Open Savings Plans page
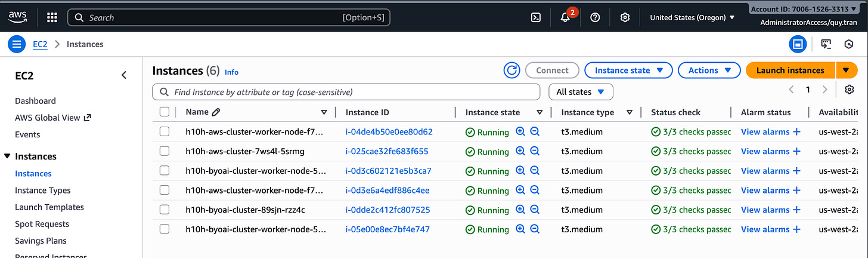Screen dimensions: 868x258 click(41, 241)
